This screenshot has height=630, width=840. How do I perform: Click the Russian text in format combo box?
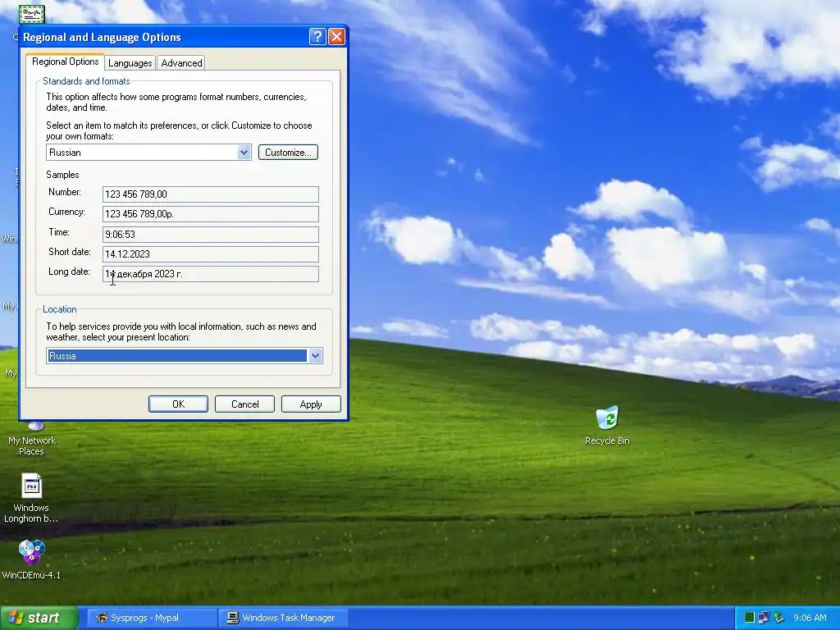tap(65, 152)
